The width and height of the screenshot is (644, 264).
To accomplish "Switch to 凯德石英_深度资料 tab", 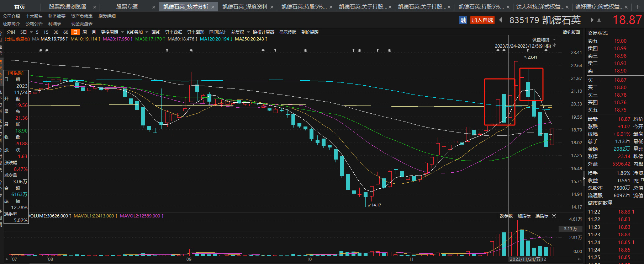I will (x=245, y=7).
